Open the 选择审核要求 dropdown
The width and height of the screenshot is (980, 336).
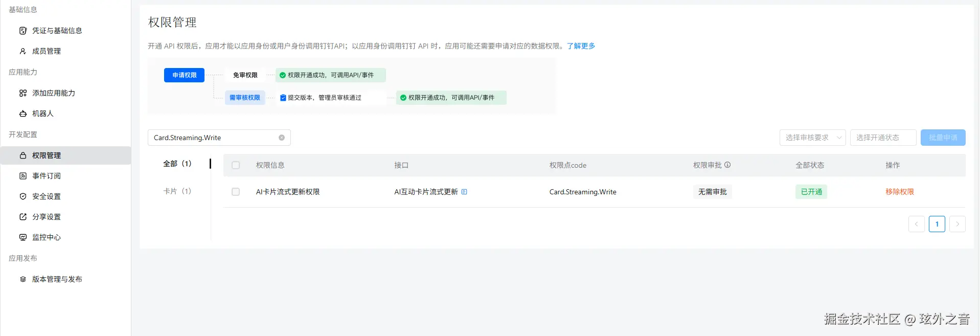812,138
